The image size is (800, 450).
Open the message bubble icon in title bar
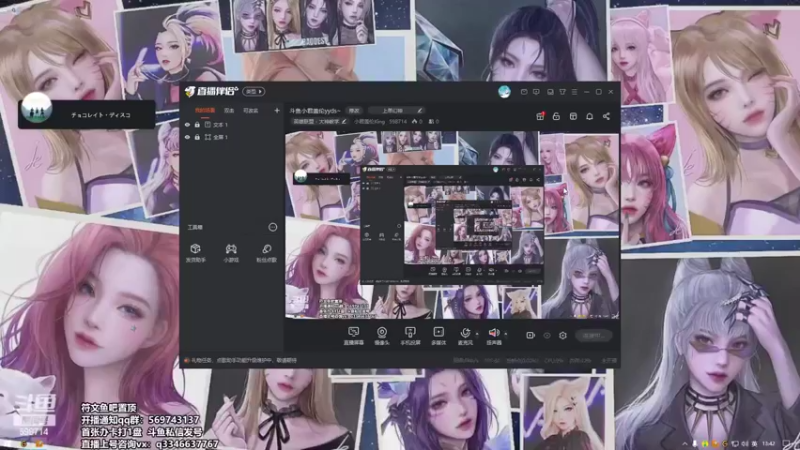pyautogui.click(x=536, y=92)
